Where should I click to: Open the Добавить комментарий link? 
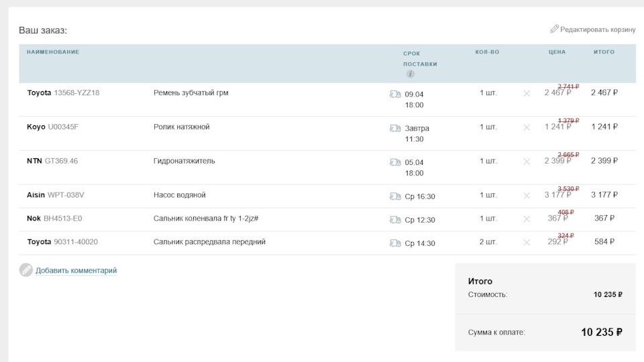coord(76,270)
